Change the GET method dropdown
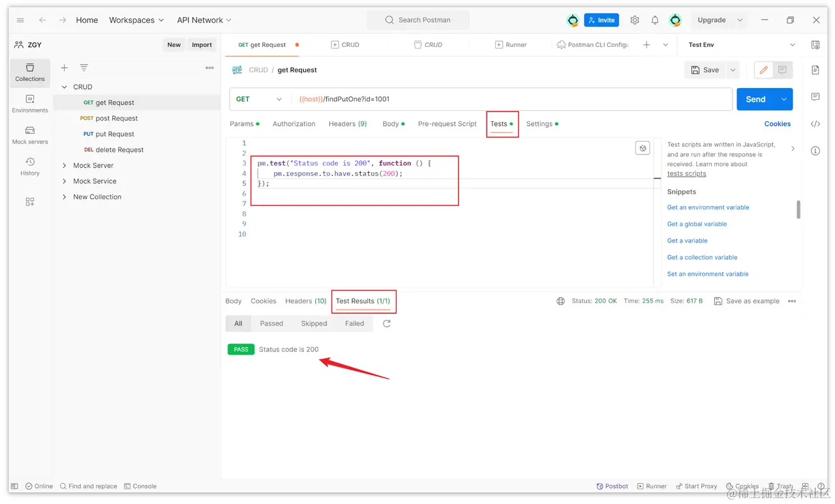This screenshot has height=504, width=835. pyautogui.click(x=259, y=99)
